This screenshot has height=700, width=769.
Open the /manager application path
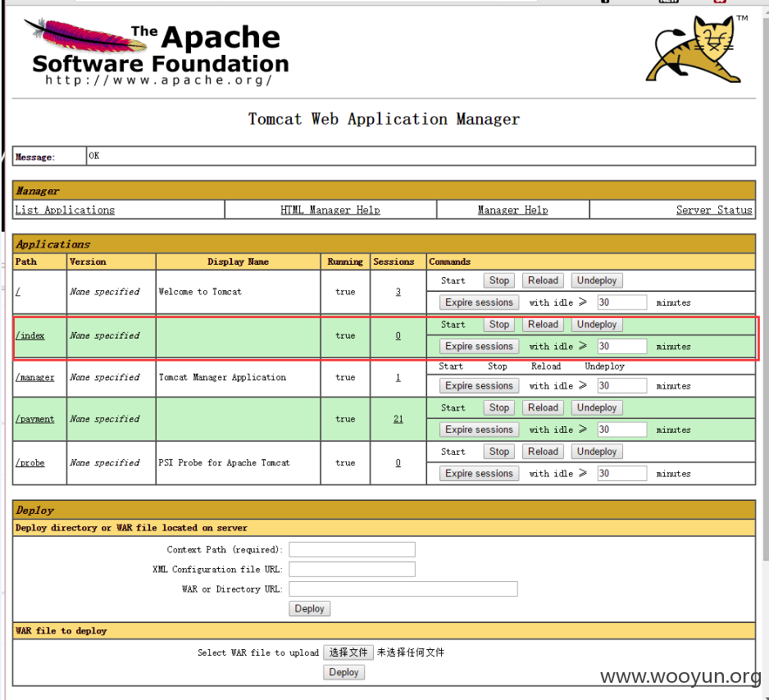click(34, 377)
